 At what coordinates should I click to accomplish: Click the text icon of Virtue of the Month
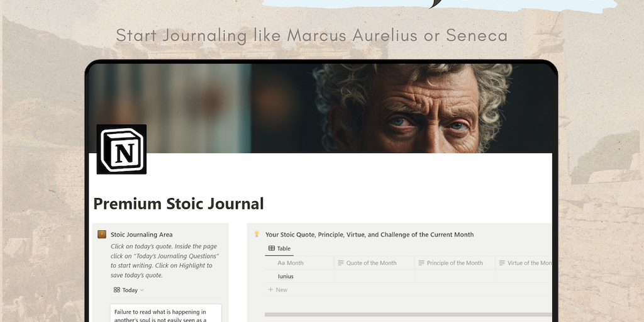[x=501, y=263]
